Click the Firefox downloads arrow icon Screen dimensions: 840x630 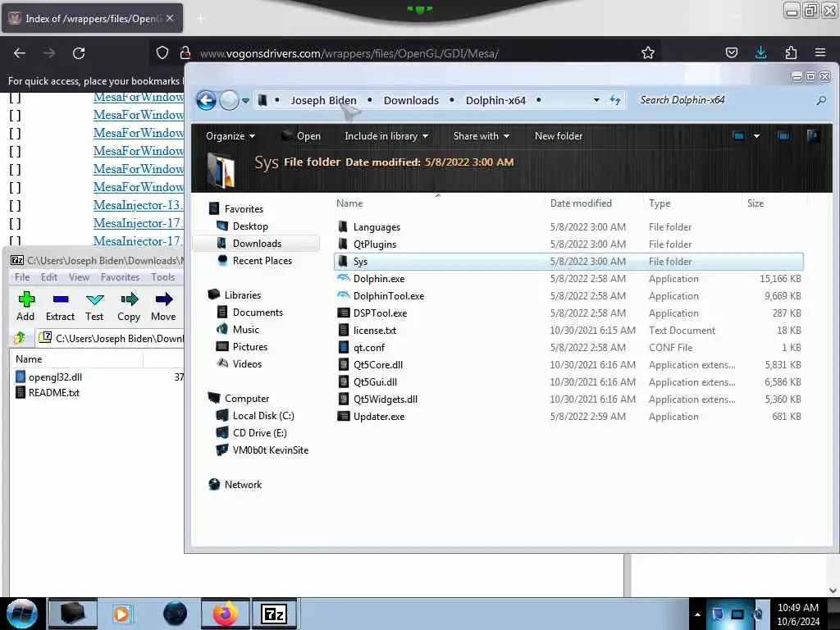click(x=760, y=52)
